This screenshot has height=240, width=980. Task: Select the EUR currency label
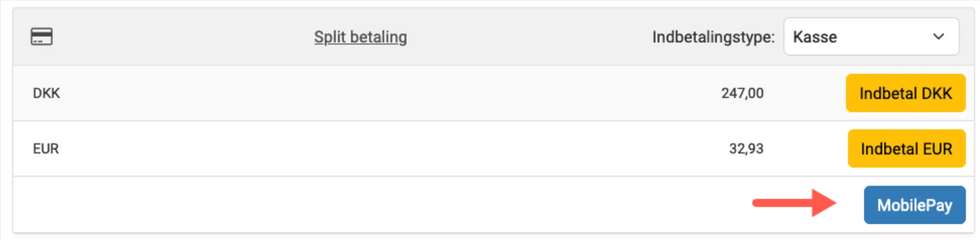coord(46,148)
